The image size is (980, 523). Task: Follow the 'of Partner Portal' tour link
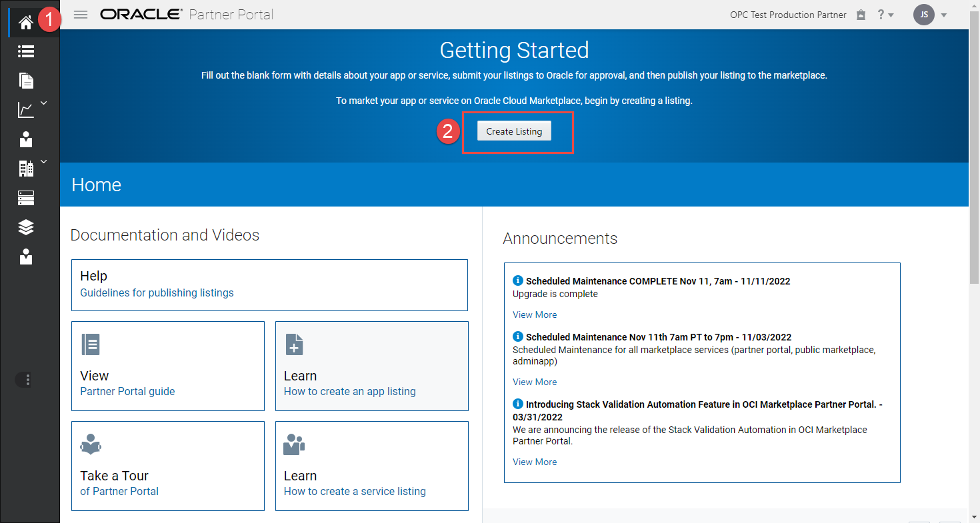pyautogui.click(x=119, y=491)
